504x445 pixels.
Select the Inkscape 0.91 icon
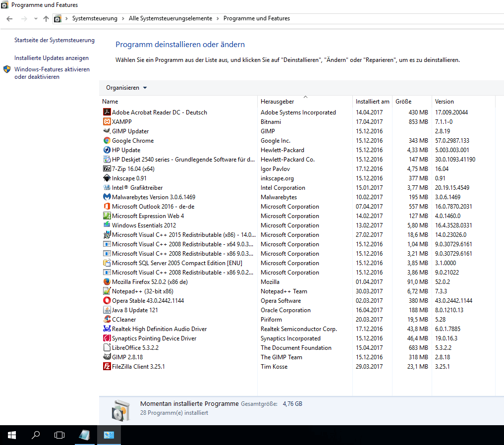[x=107, y=178]
